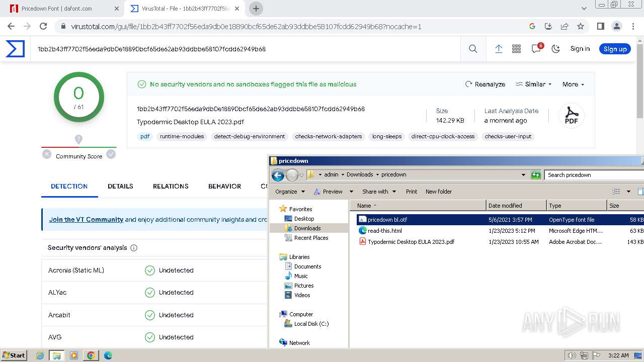
Task: Click detect-debug-environment tag
Action: (250, 136)
